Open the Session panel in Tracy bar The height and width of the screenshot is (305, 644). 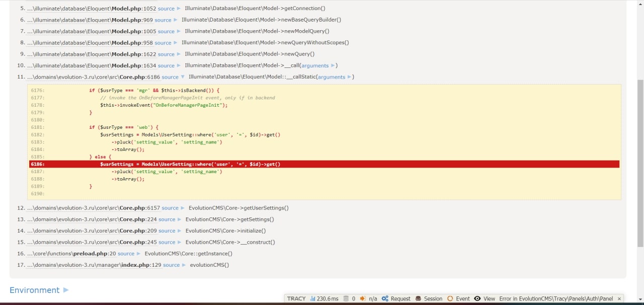coord(429,298)
